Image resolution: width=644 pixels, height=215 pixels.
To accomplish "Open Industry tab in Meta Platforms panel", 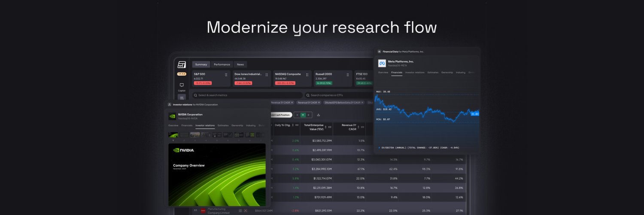I will (461, 72).
